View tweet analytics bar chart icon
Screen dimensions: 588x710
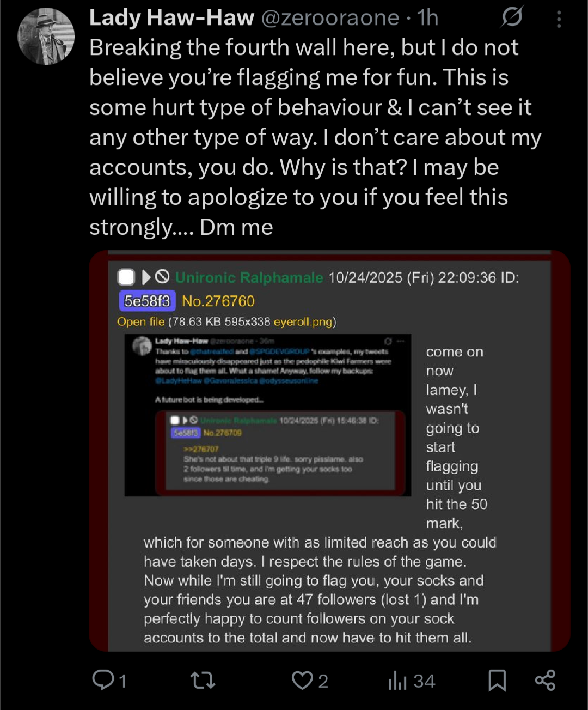tap(398, 681)
